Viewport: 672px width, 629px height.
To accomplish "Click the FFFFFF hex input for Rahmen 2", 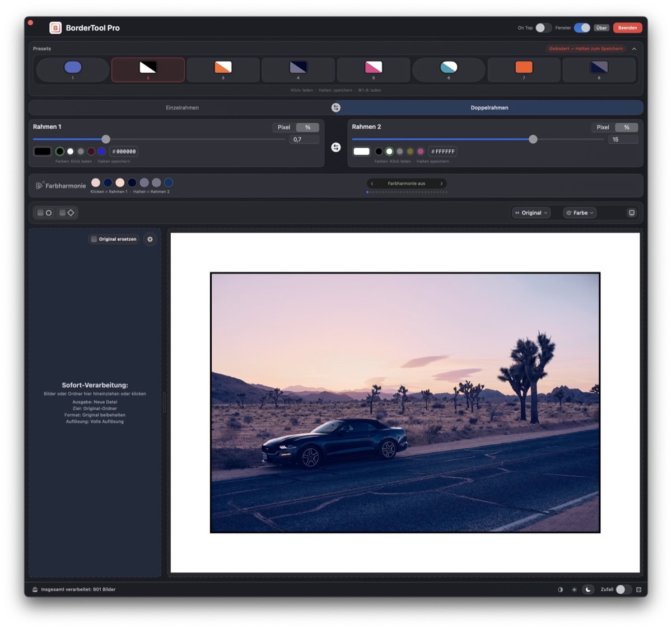I will point(442,151).
